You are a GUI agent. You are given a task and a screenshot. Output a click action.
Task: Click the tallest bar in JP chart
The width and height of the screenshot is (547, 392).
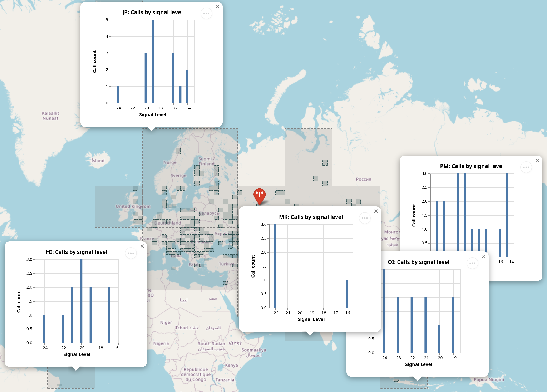tap(152, 62)
